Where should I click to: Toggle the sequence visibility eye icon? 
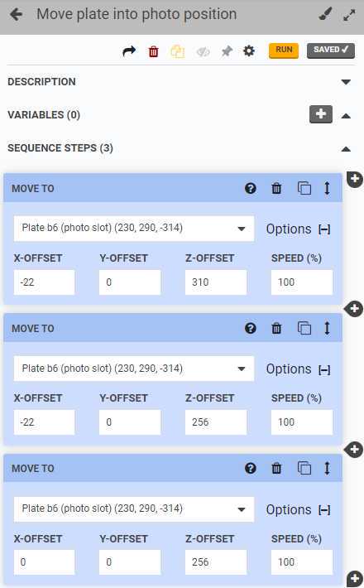pyautogui.click(x=203, y=51)
